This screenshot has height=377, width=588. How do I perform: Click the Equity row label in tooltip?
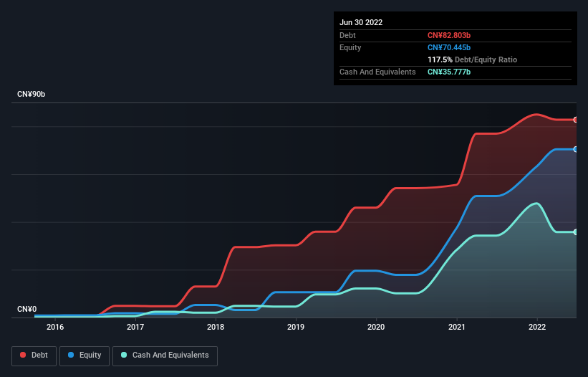(x=350, y=47)
